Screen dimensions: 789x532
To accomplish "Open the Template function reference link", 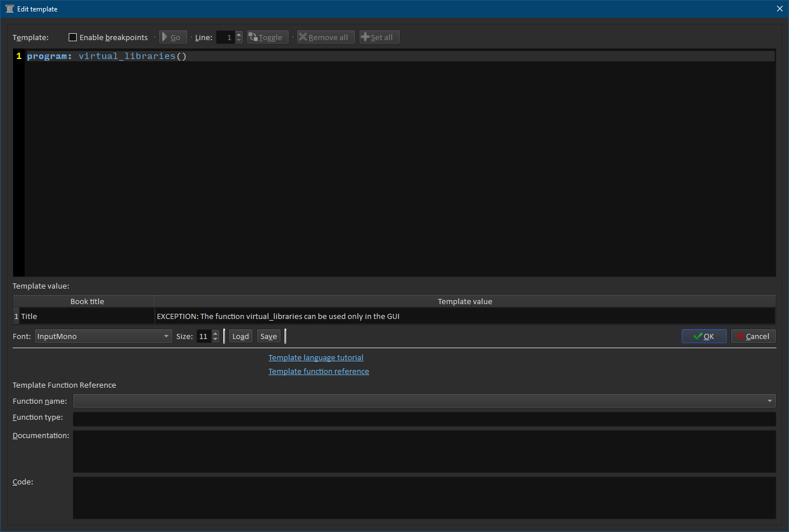I will click(x=319, y=371).
